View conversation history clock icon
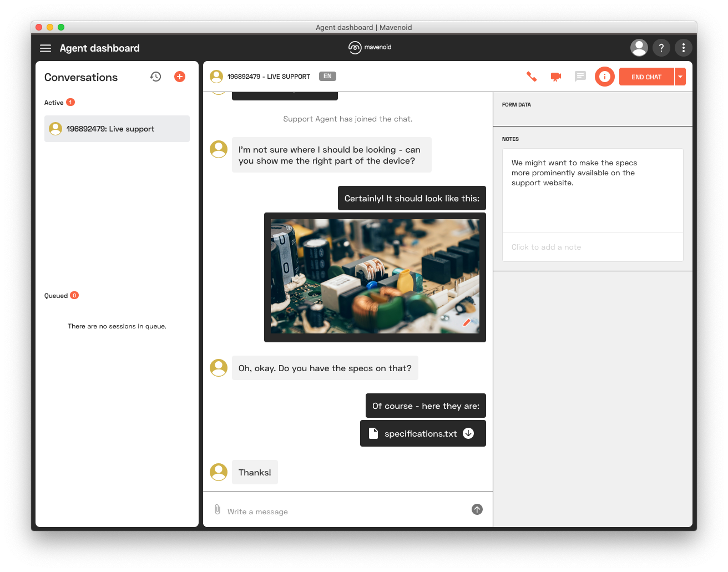Screen dimensions: 728x572 (x=155, y=77)
